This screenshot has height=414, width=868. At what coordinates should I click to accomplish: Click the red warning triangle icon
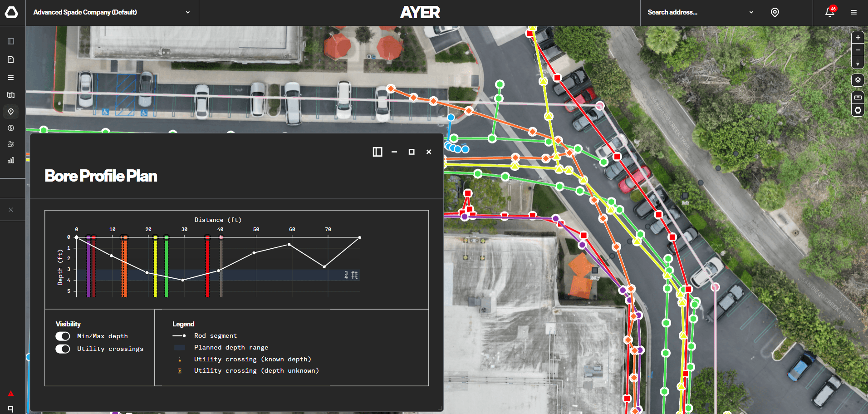pyautogui.click(x=11, y=394)
